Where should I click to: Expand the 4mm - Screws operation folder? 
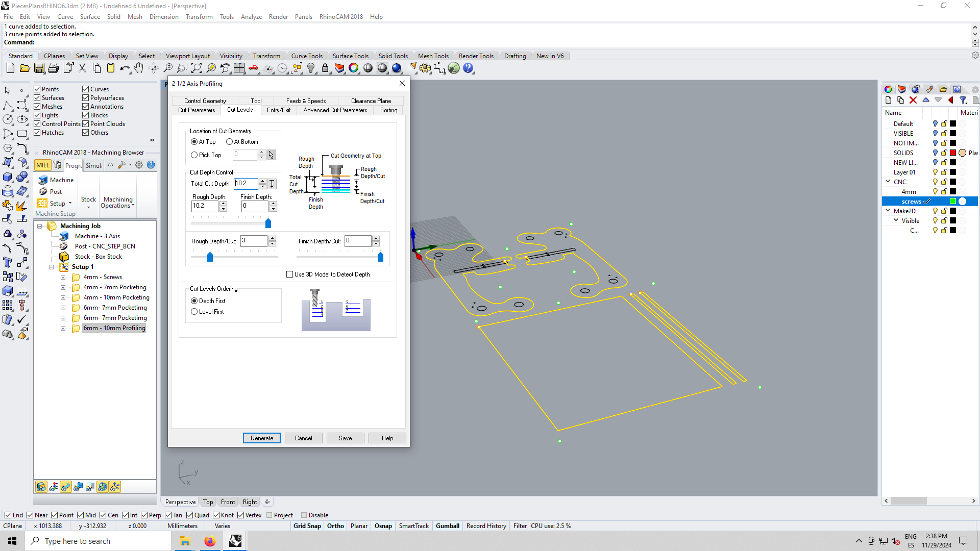click(x=63, y=278)
